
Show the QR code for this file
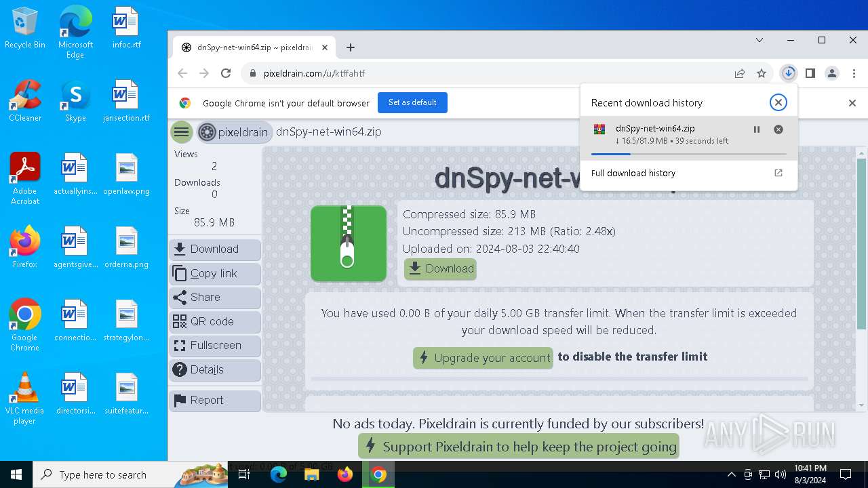[215, 322]
